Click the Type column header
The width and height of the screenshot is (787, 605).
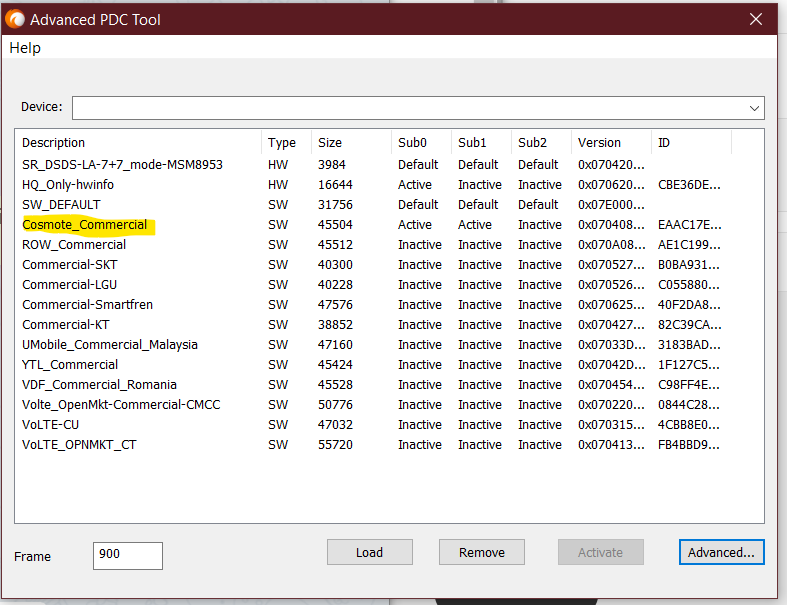point(283,143)
